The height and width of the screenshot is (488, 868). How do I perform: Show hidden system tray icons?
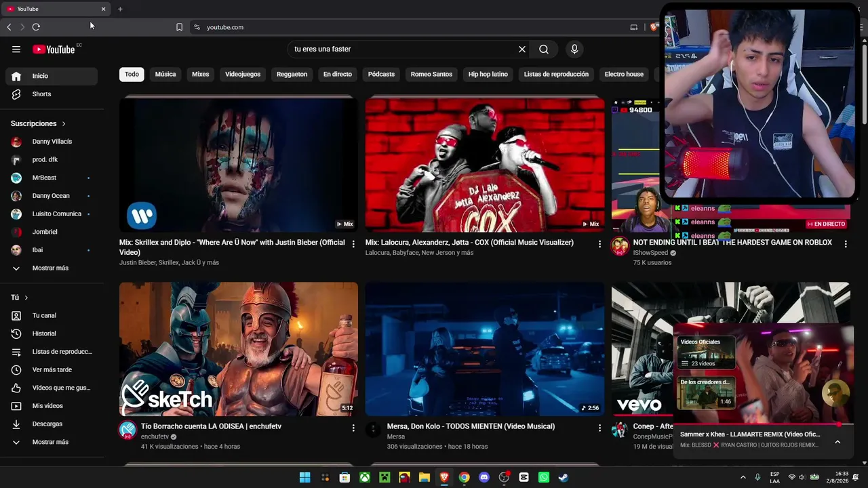coord(743,477)
